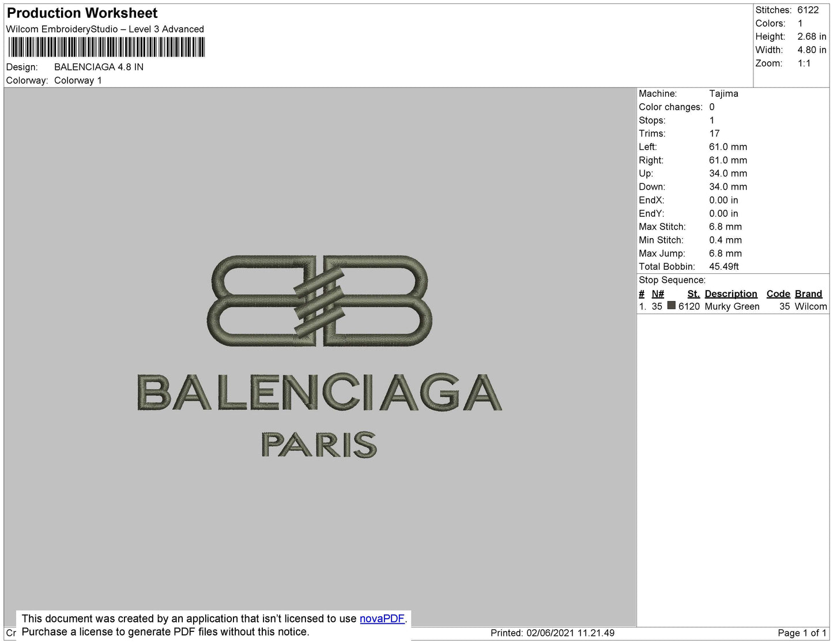Select 'Wilcom EmbroideryStudio – Level 3 Advanced' text
The height and width of the screenshot is (644, 833).
(x=105, y=29)
